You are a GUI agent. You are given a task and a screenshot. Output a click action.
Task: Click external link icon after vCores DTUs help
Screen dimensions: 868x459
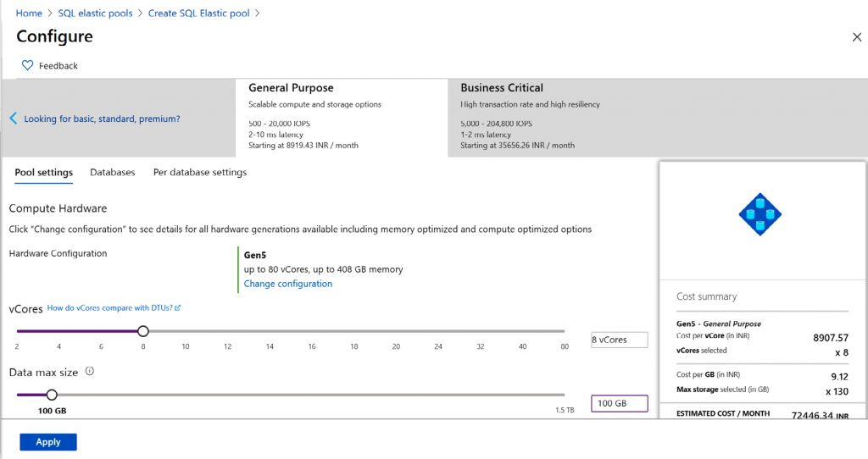pyautogui.click(x=177, y=308)
